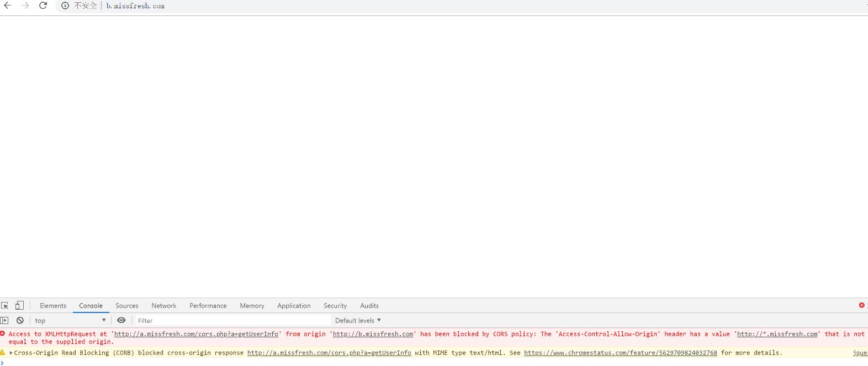Show the console sidebar

tap(5, 320)
